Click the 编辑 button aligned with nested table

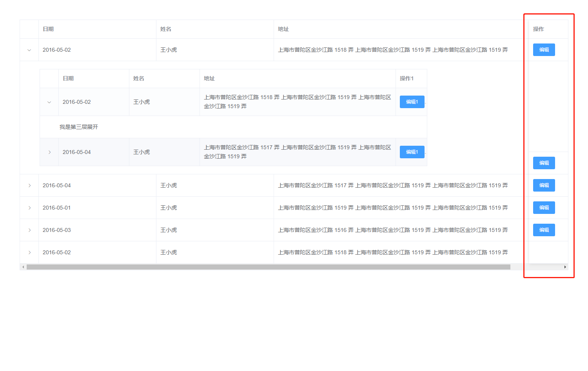tap(544, 163)
